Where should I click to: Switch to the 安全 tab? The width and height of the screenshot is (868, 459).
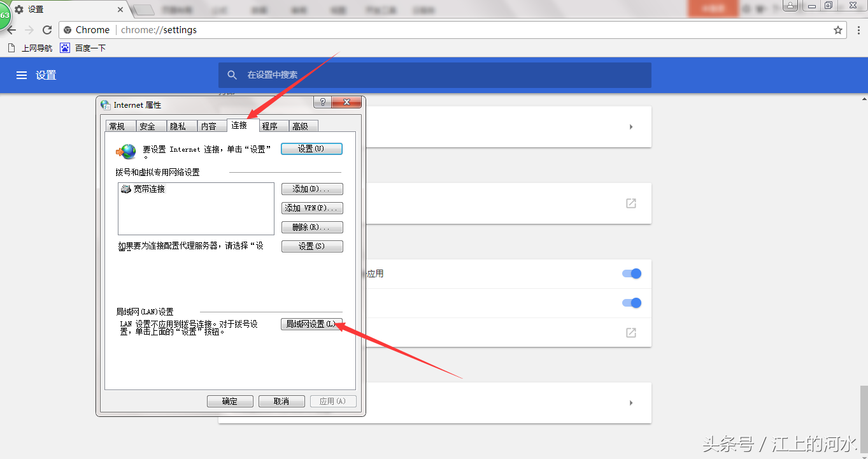[x=152, y=126]
